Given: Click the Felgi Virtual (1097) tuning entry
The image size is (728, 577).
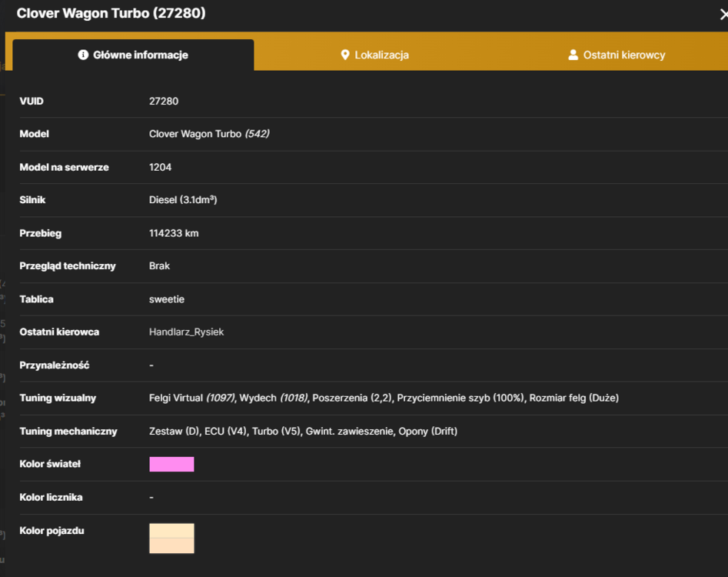Looking at the screenshot, I should (x=191, y=398).
